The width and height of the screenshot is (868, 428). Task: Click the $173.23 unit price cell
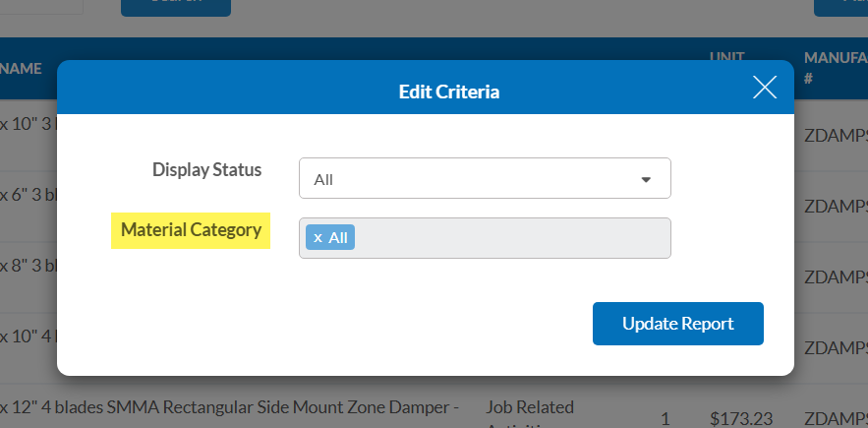[741, 418]
